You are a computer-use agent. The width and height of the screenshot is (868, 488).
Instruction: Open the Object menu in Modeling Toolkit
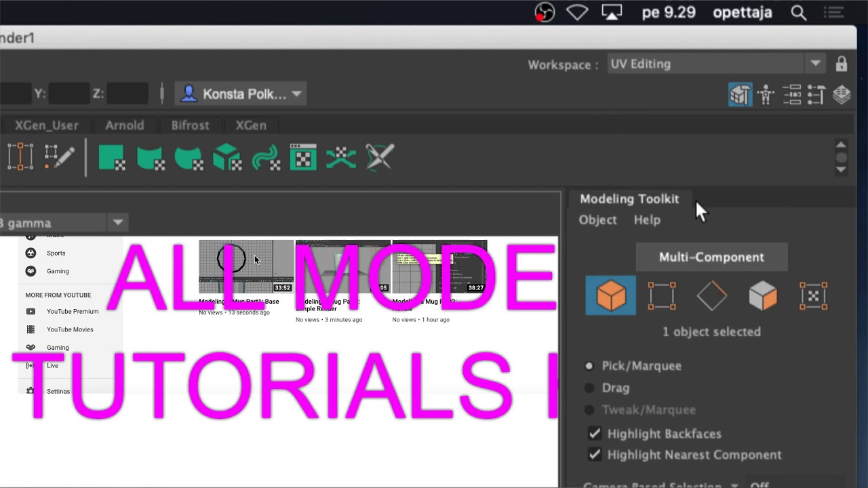click(x=597, y=220)
